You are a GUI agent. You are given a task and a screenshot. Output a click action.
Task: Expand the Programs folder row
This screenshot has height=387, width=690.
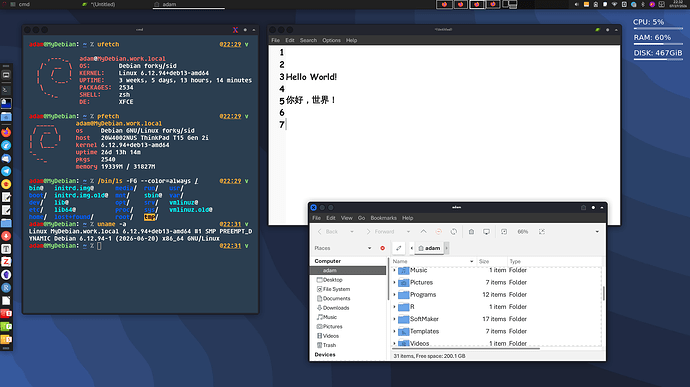[x=394, y=295]
